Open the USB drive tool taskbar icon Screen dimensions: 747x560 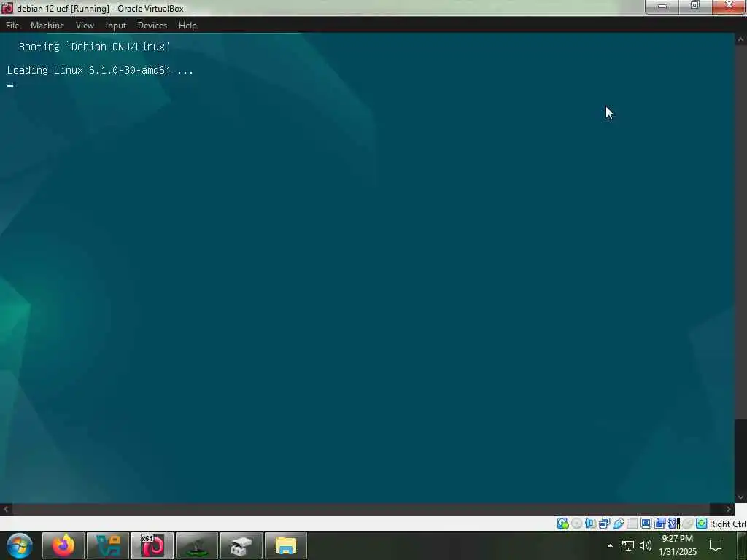pyautogui.click(x=241, y=545)
